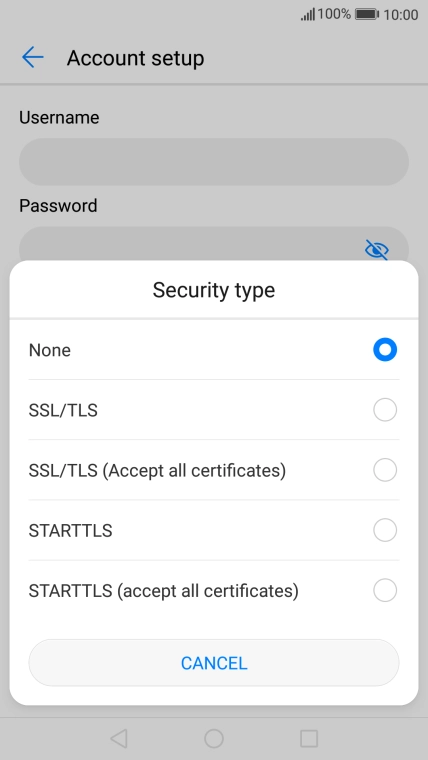
Task: Toggle password visibility eye icon
Action: click(x=377, y=250)
